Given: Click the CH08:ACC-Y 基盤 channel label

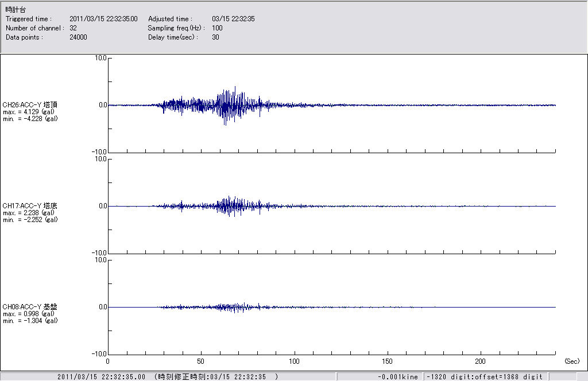Looking at the screenshot, I should pos(30,307).
